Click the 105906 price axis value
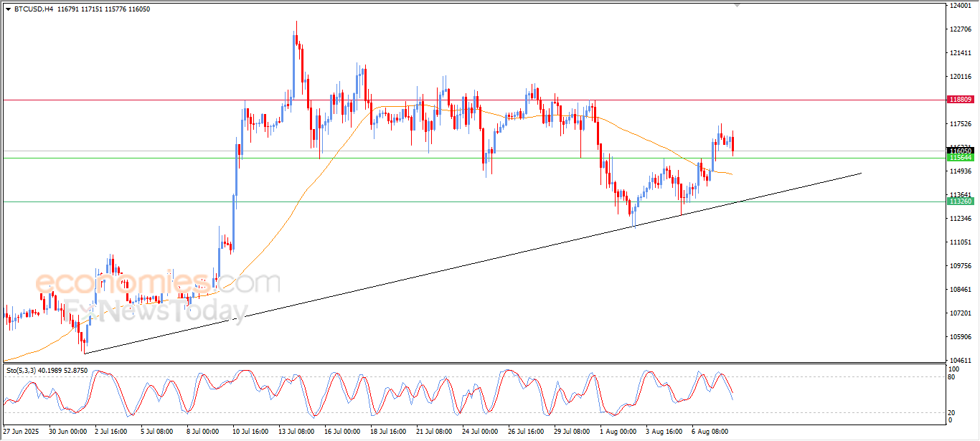The width and height of the screenshot is (980, 441). (960, 337)
